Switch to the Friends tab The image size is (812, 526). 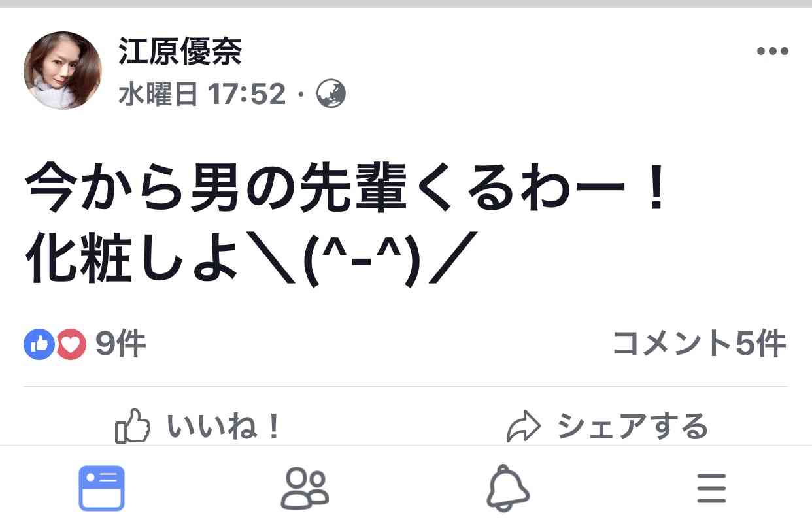305,488
